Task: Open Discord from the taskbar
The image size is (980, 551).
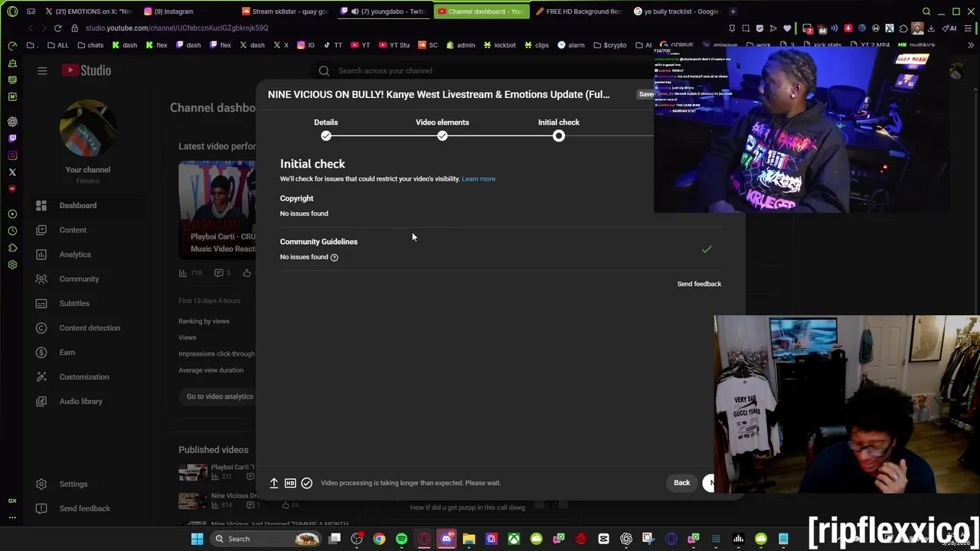Action: (446, 539)
